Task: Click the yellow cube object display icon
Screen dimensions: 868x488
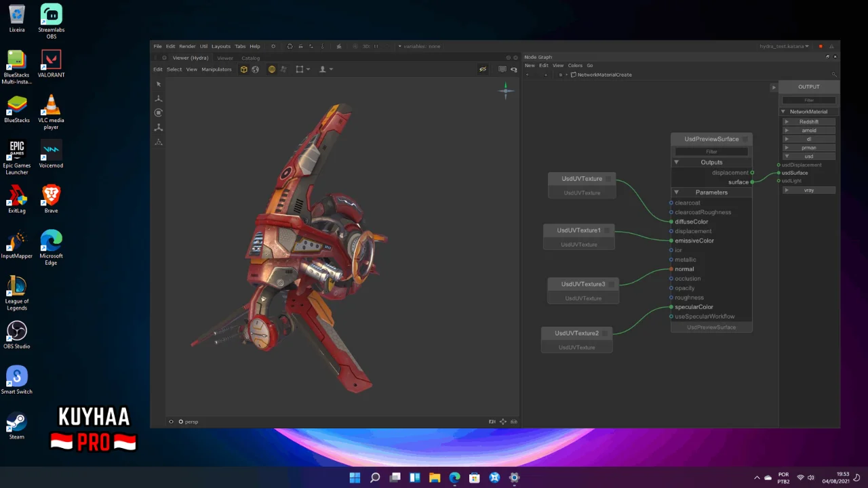Action: tap(244, 69)
